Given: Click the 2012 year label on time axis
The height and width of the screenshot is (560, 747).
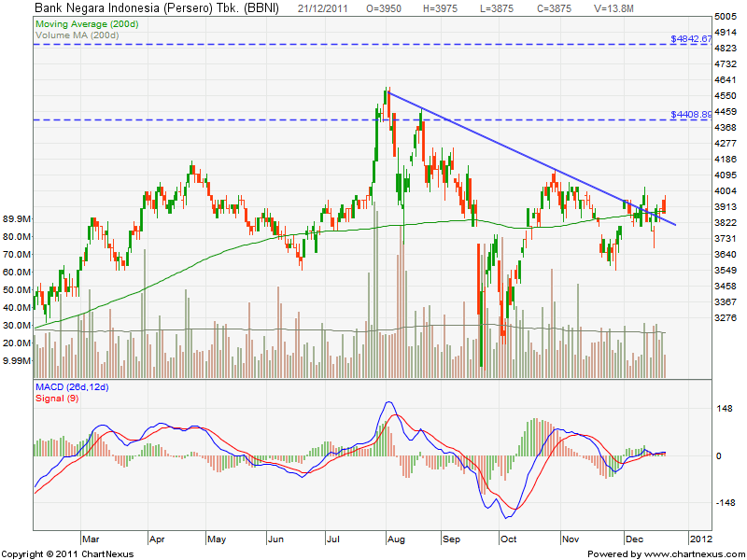Looking at the screenshot, I should (x=700, y=539).
